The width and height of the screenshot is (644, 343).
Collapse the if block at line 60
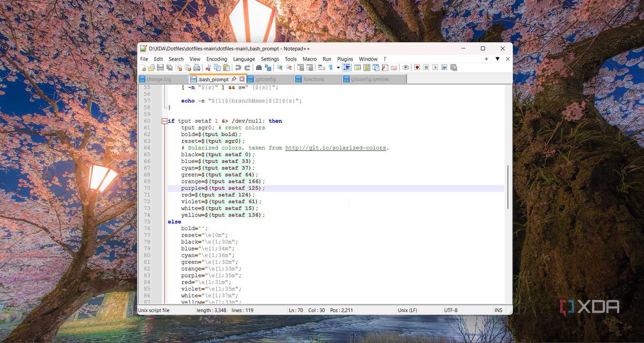pyautogui.click(x=164, y=121)
